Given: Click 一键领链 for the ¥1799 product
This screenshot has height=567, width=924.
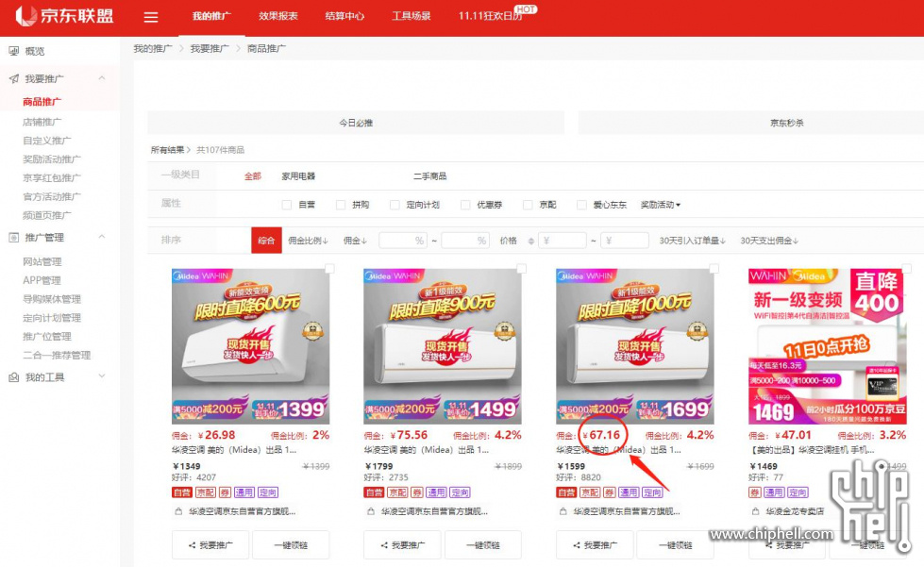Looking at the screenshot, I should pos(483,545).
